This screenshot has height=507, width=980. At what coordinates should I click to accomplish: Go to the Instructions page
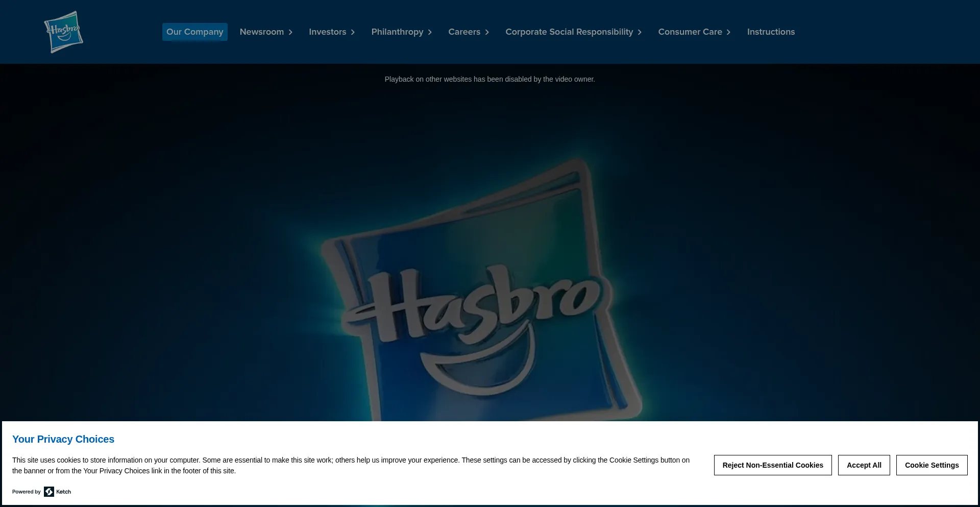[x=771, y=32]
